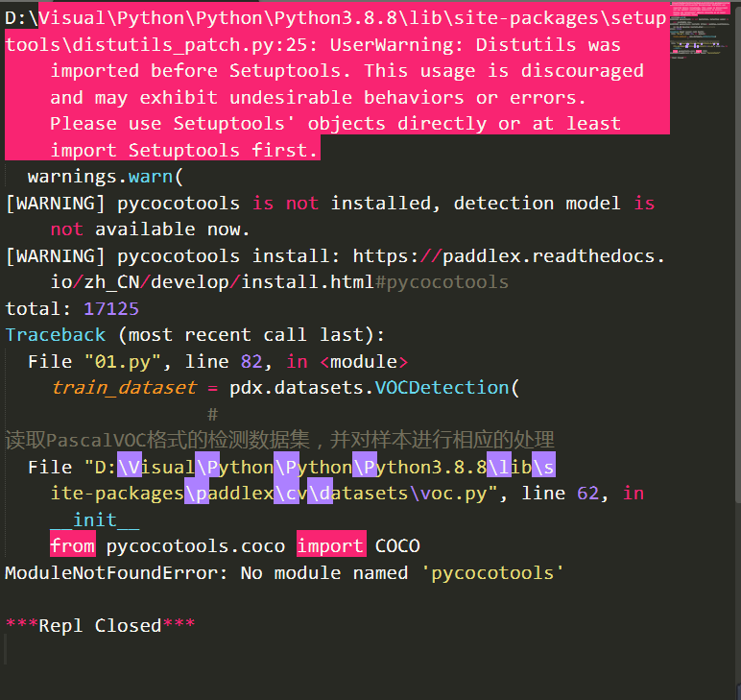Click the 'total: 17125' line
This screenshot has height=700, width=741.
click(72, 308)
